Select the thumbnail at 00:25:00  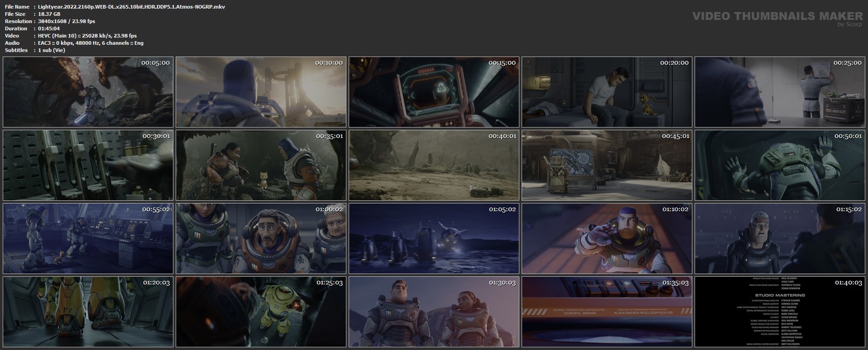click(780, 92)
